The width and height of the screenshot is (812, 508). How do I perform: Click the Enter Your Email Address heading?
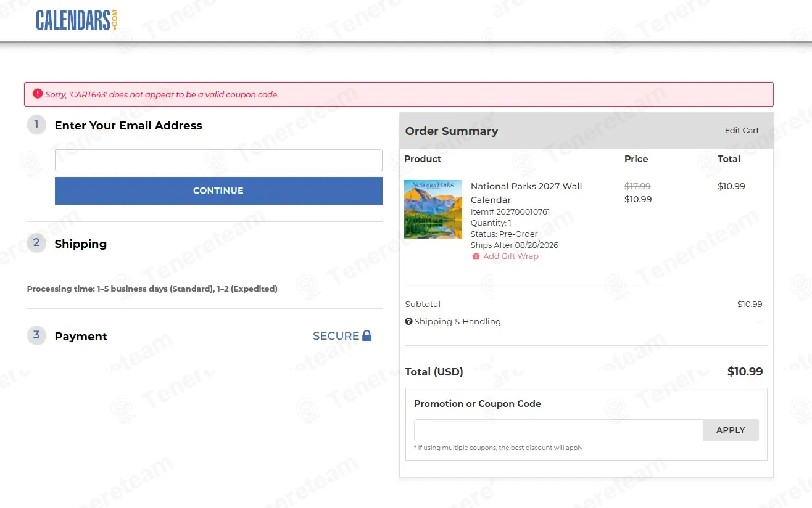(x=128, y=125)
